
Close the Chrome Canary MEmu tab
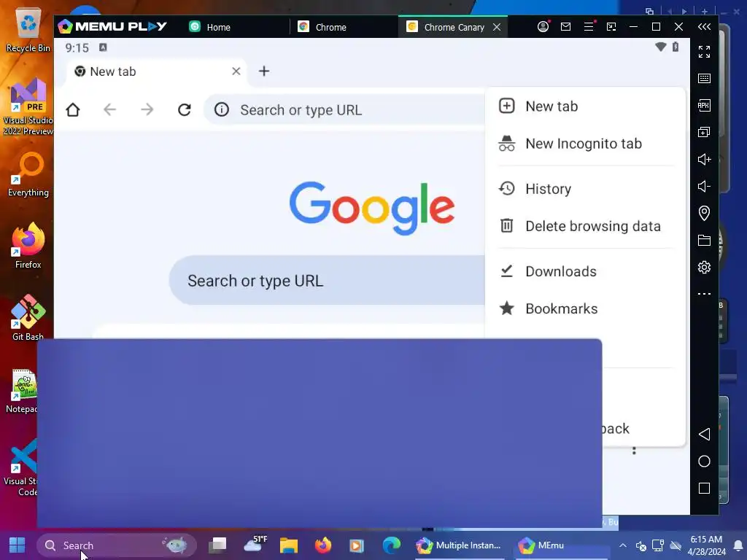tap(497, 27)
